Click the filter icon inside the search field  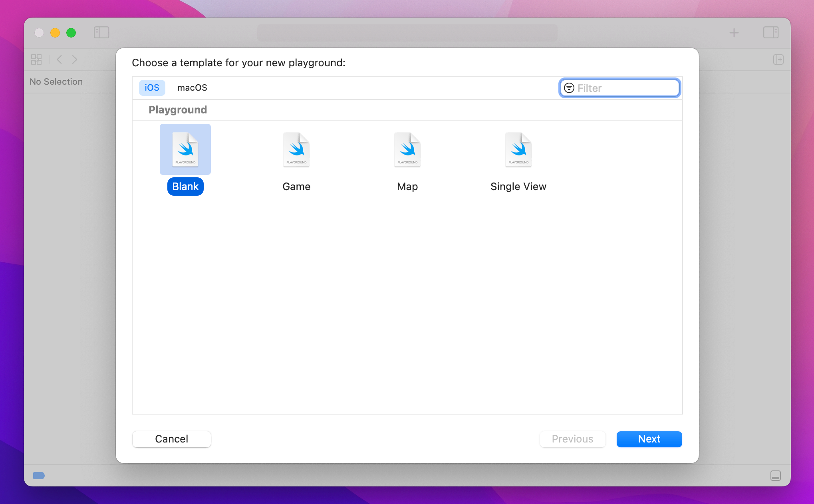[569, 88]
